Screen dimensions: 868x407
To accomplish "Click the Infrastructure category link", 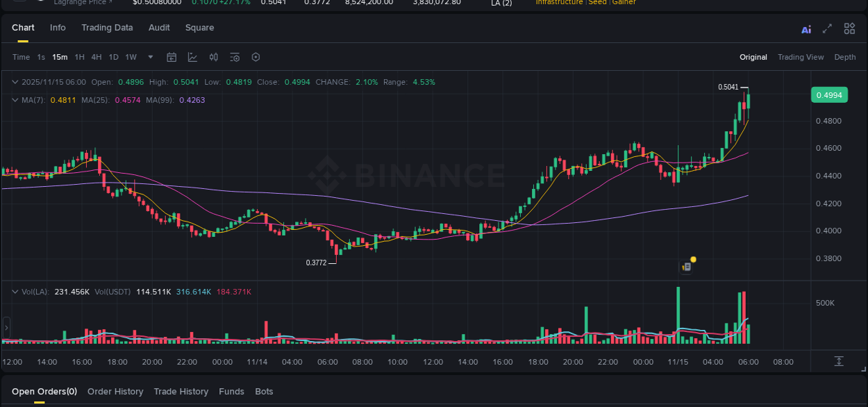I will point(559,3).
